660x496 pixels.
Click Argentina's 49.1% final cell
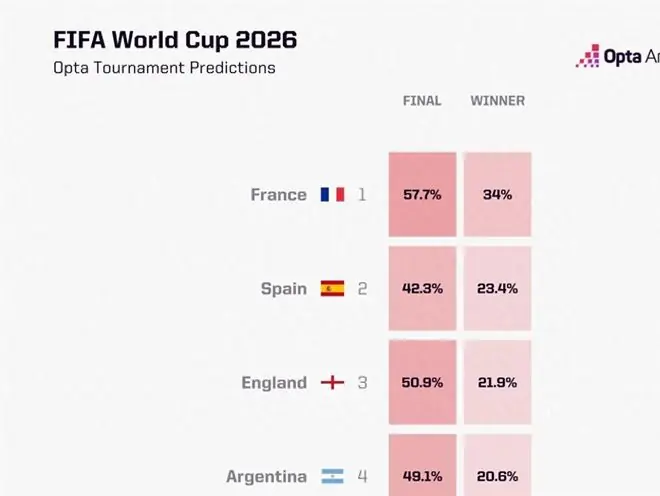422,465
